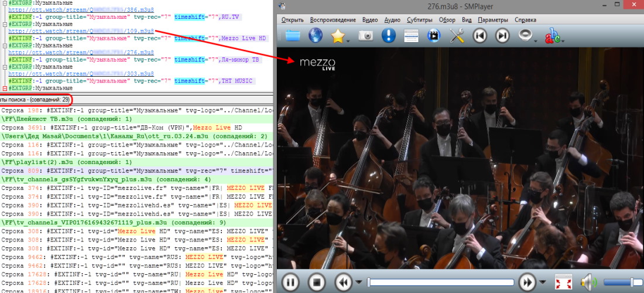Click the red fold marker on last #EXTGRP line

[5, 88]
